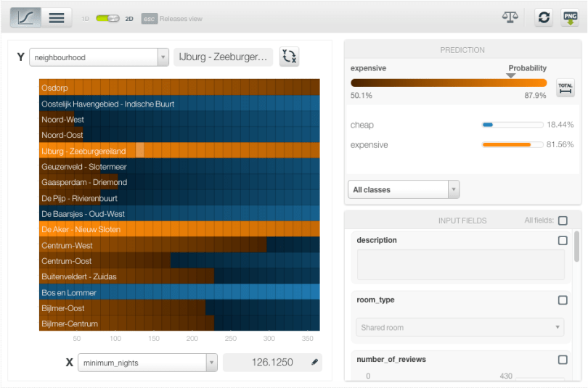The image size is (588, 388).
Task: Edit minimum_nights value with pencil icon
Action: [314, 363]
